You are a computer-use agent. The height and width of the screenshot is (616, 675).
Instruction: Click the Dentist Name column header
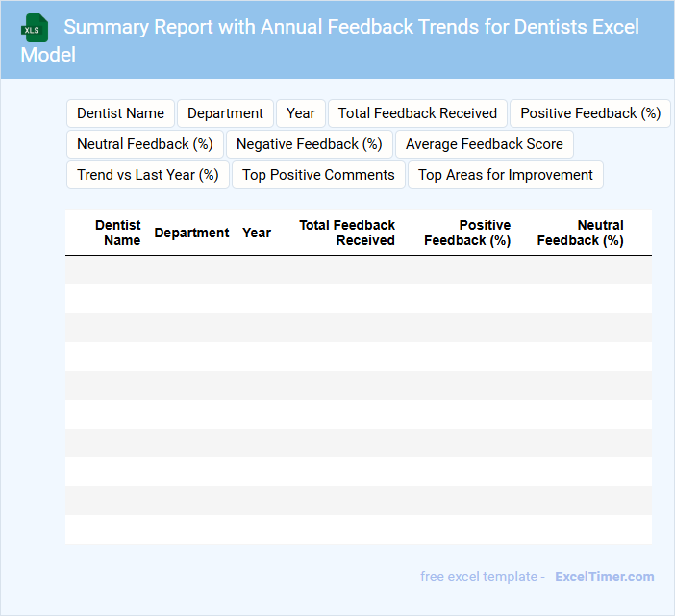[x=118, y=233]
